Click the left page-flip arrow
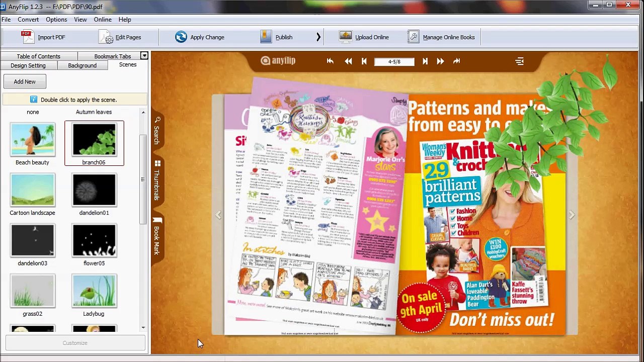 click(x=218, y=215)
